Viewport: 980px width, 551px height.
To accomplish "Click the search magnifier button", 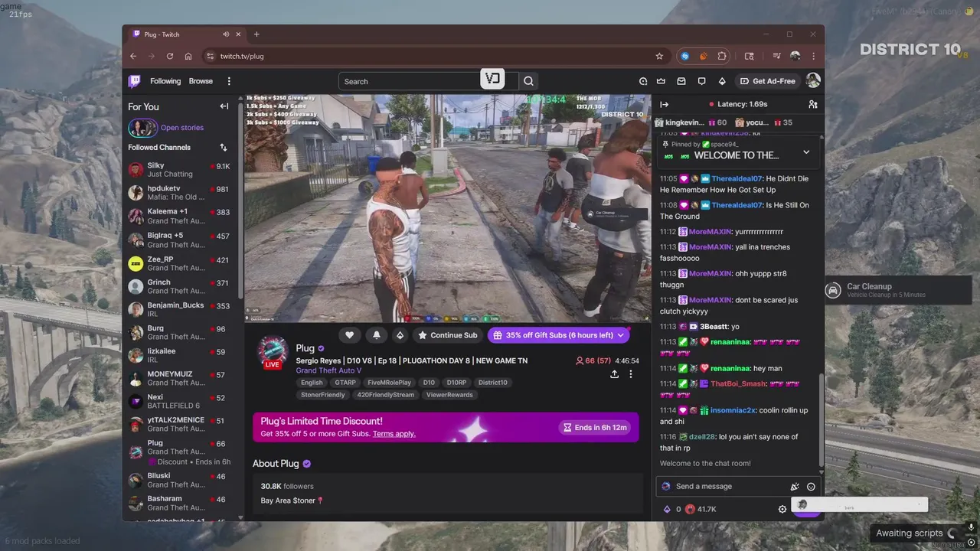I will click(528, 81).
